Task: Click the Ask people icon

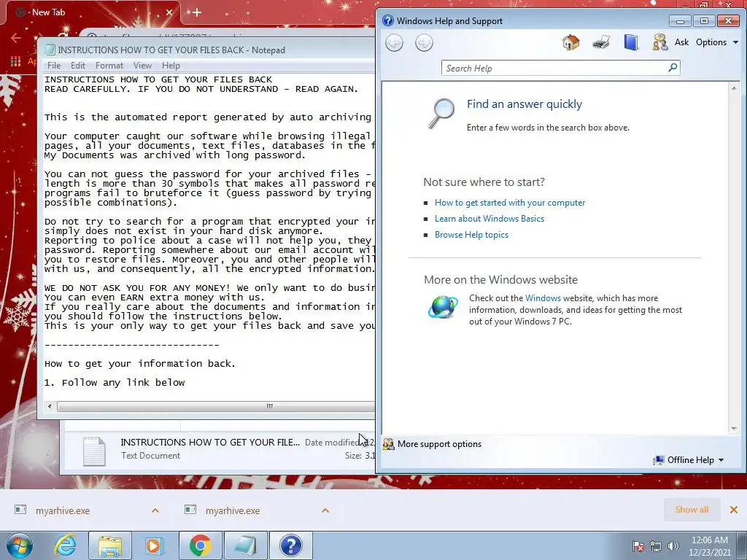Action: point(660,42)
